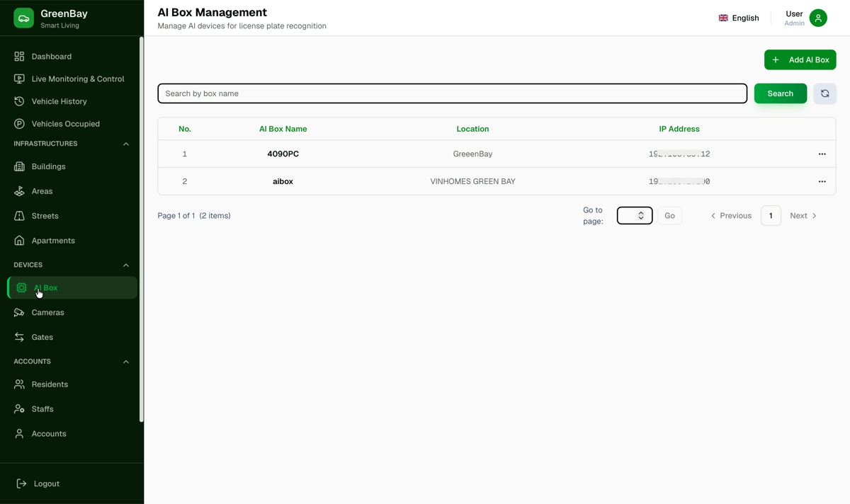The image size is (850, 504).
Task: Click the Live Monitoring monitor icon
Action: [x=19, y=79]
